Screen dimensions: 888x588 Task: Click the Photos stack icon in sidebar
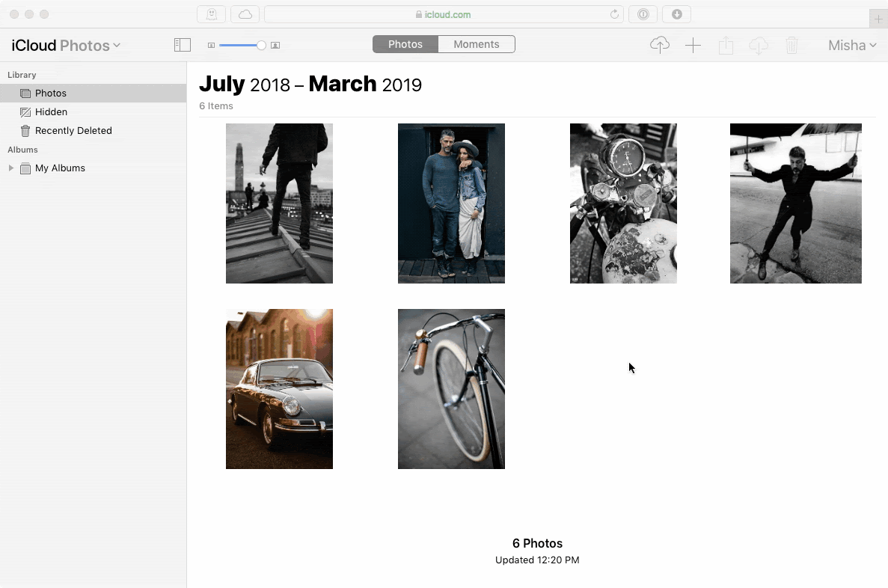[x=25, y=93]
